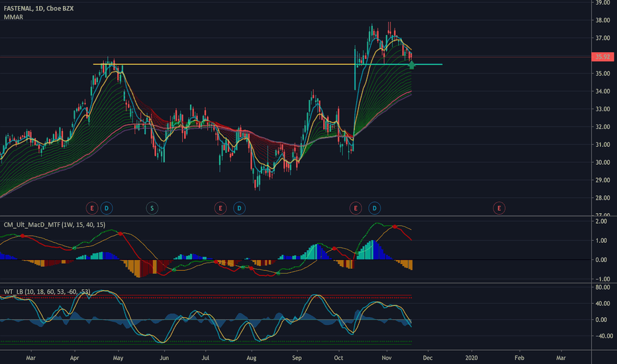Click the Nov label on the time axis
Image resolution: width=617 pixels, height=364 pixels.
387,357
